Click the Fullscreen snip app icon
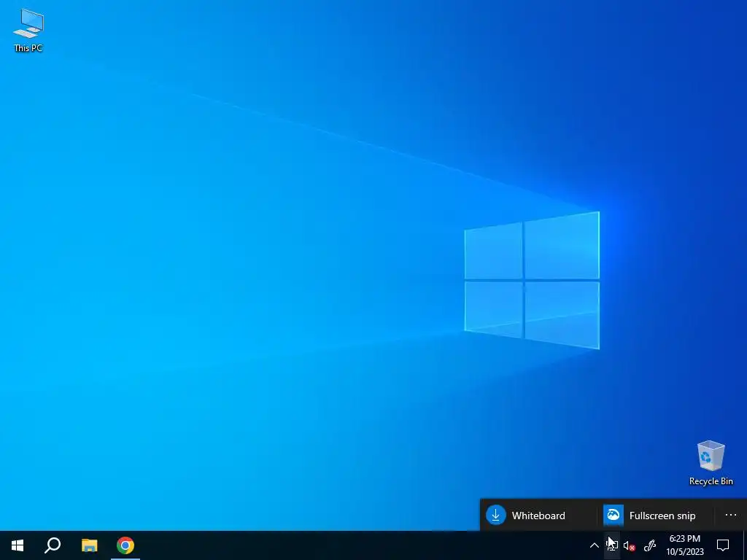Screen dimensions: 747x560 coord(613,516)
